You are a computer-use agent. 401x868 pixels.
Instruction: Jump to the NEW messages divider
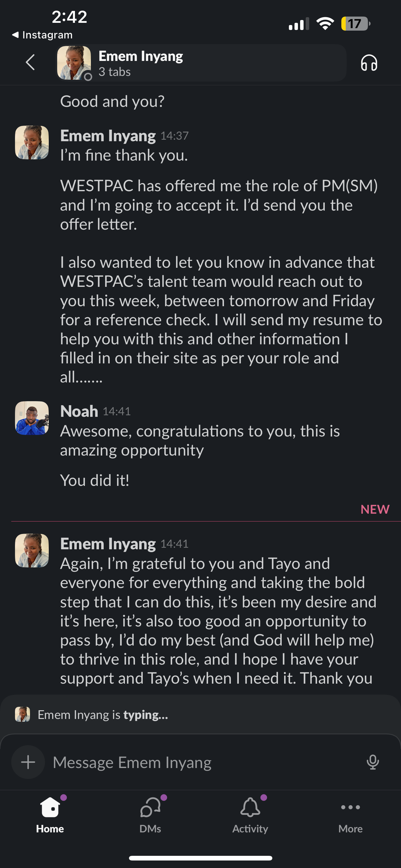tap(374, 510)
